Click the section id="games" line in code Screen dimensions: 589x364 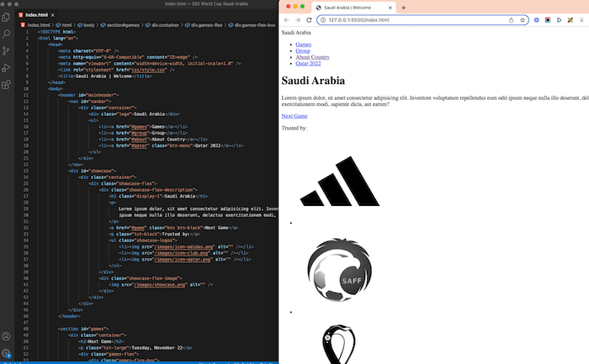coord(83,329)
